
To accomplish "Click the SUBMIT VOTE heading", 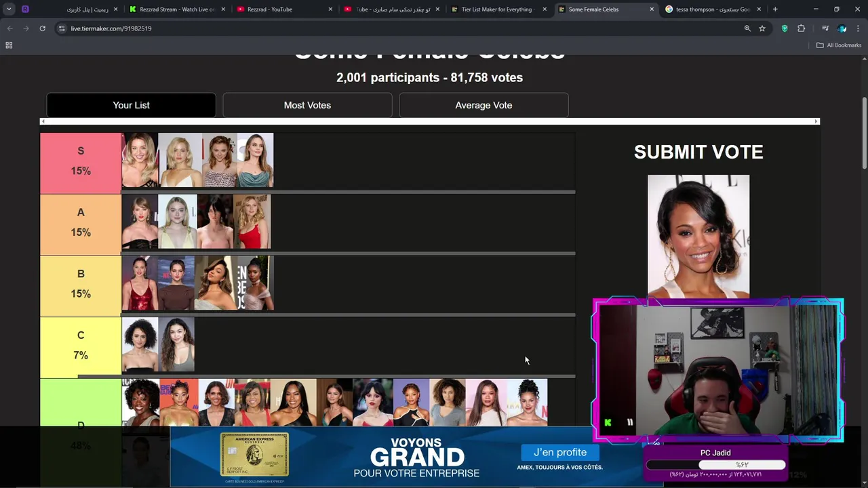I will pos(698,152).
